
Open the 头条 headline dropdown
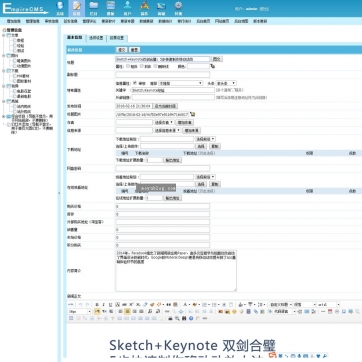tap(226, 83)
